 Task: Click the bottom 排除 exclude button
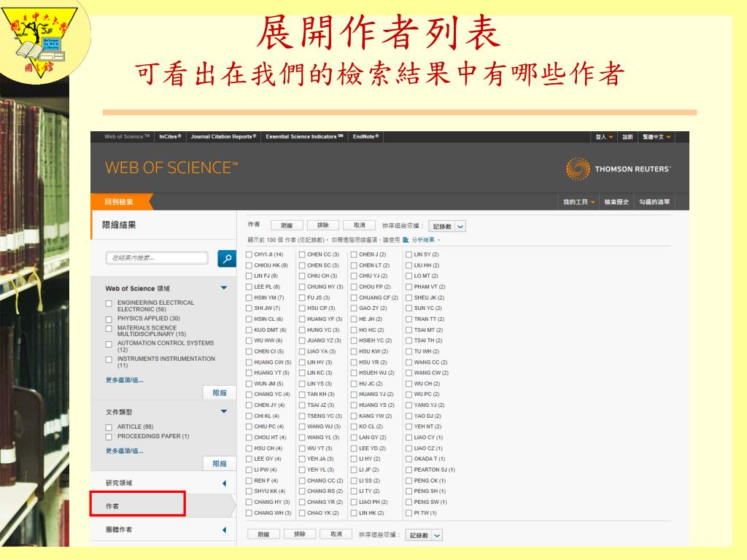pos(300,534)
